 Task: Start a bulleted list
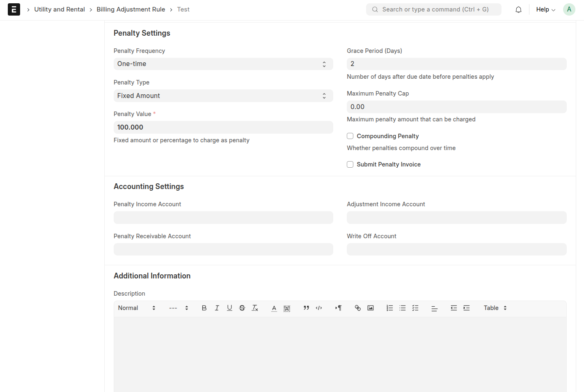pos(403,308)
